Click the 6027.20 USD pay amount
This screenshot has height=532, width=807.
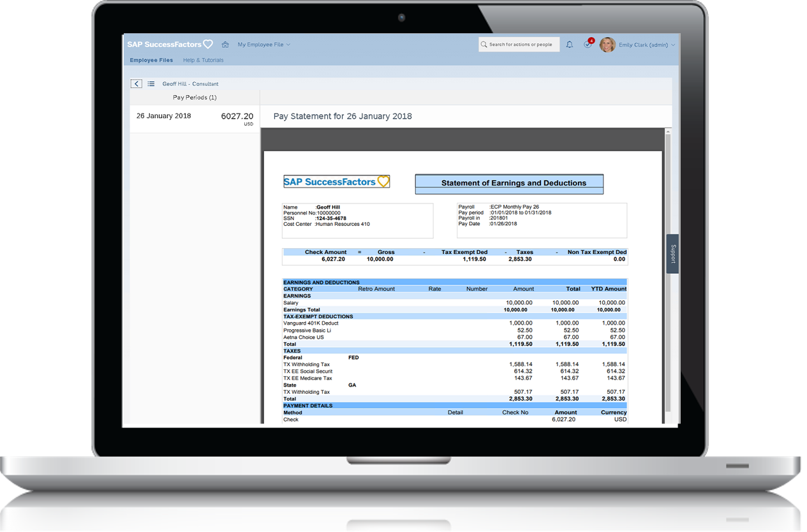(x=237, y=118)
